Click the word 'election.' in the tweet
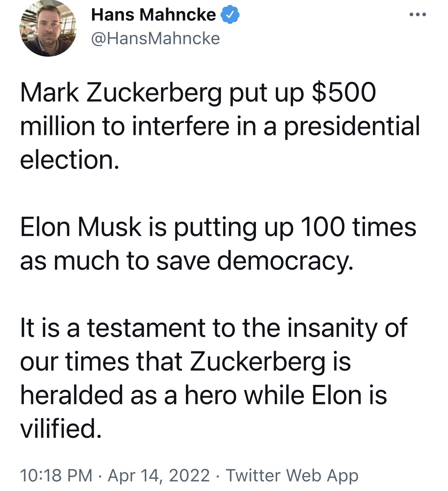 pos(69,160)
